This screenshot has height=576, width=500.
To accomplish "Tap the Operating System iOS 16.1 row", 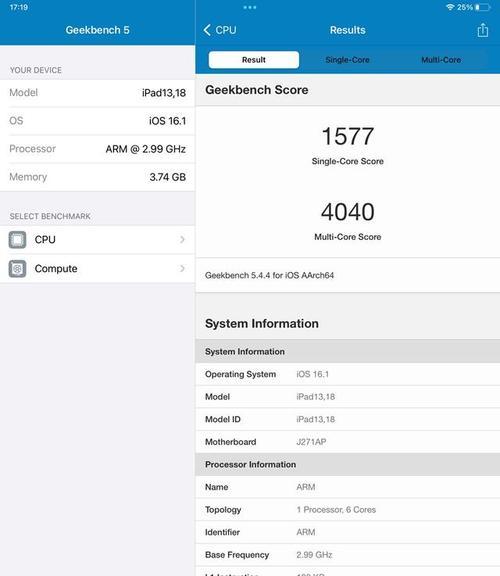I will pyautogui.click(x=348, y=374).
